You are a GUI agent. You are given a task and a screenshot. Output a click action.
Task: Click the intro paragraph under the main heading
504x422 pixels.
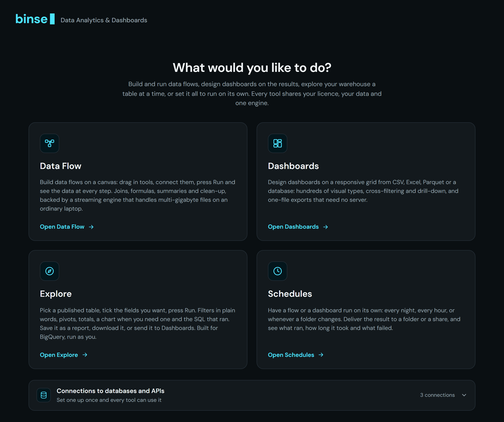(x=252, y=94)
